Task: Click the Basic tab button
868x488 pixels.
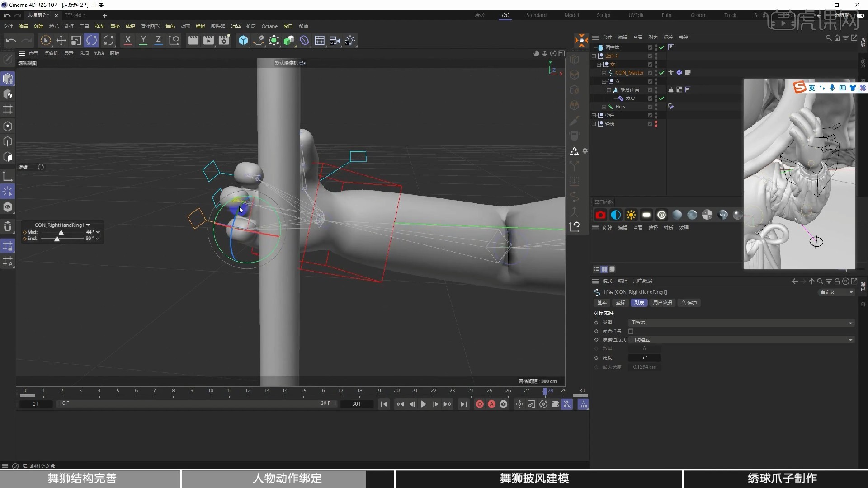Action: 602,303
